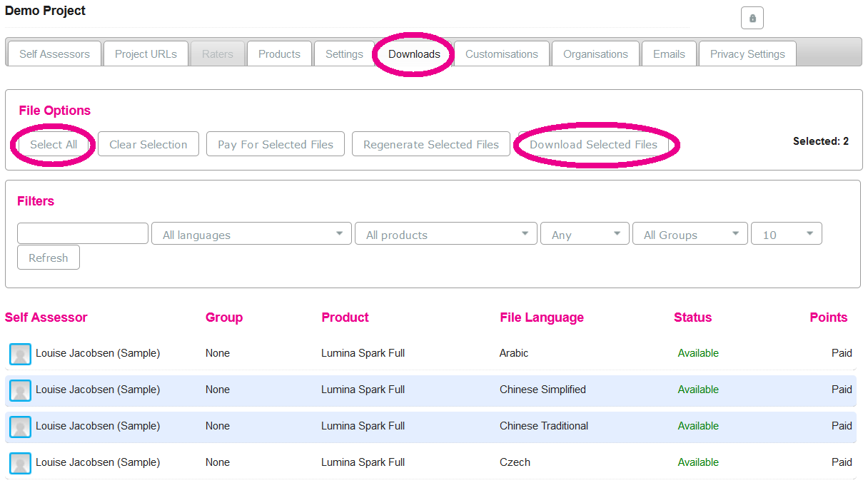Switch to the Project URLs tab

click(146, 54)
